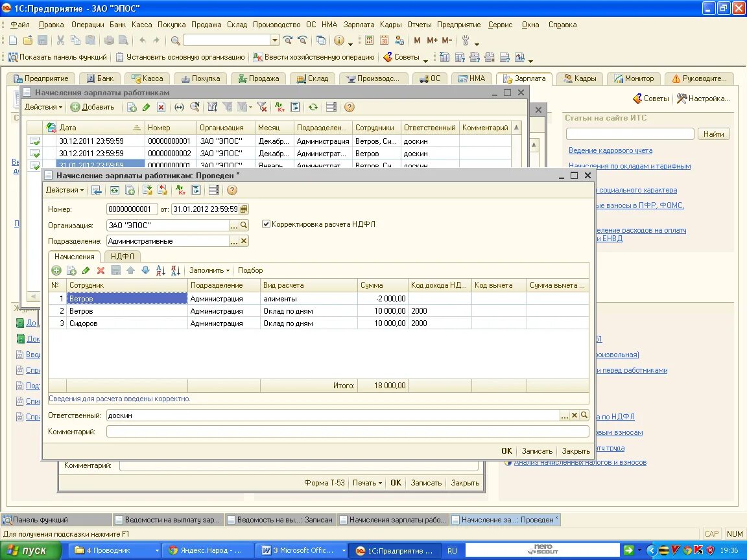Open the Ведомости на выплату зар... window tab
The width and height of the screenshot is (747, 560).
[168, 520]
